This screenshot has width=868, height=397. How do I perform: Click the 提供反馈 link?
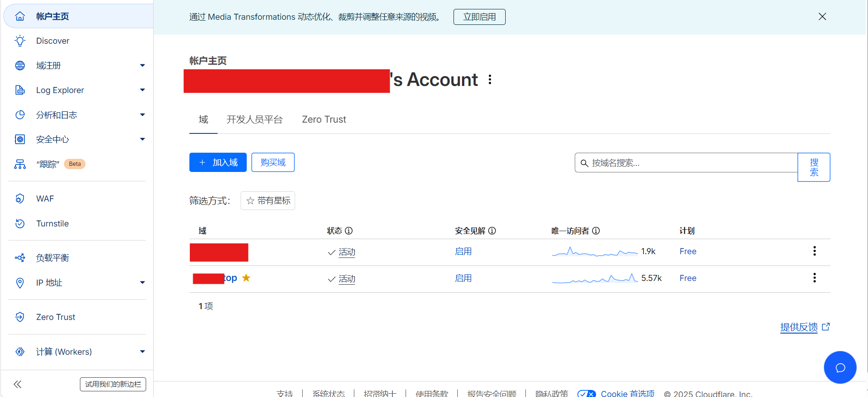click(x=799, y=327)
